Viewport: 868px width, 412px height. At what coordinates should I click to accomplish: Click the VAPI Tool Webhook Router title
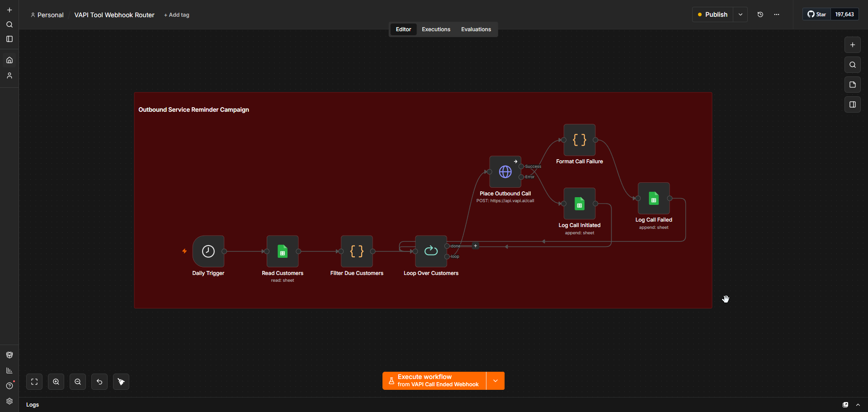pos(114,15)
